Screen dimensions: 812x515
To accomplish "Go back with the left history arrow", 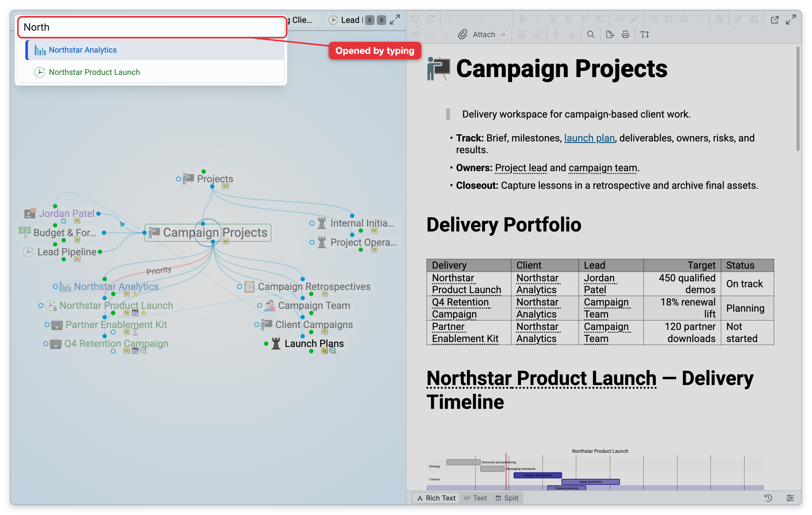I will click(369, 20).
